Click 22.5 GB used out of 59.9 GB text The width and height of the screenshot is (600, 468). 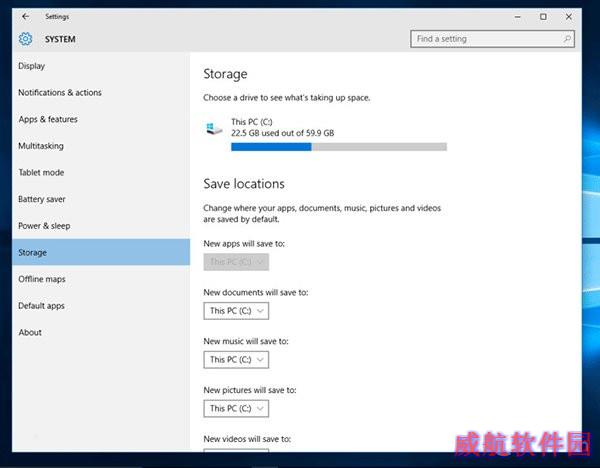coord(283,133)
